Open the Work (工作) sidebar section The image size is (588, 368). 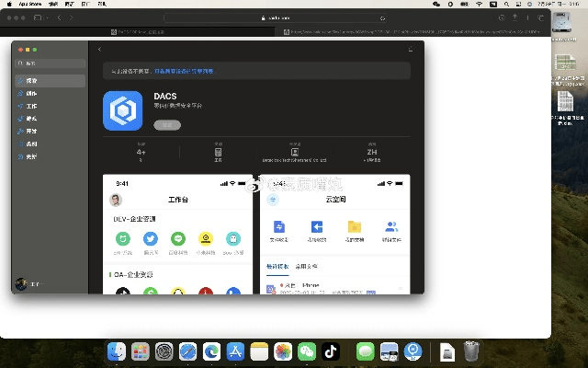coord(51,107)
